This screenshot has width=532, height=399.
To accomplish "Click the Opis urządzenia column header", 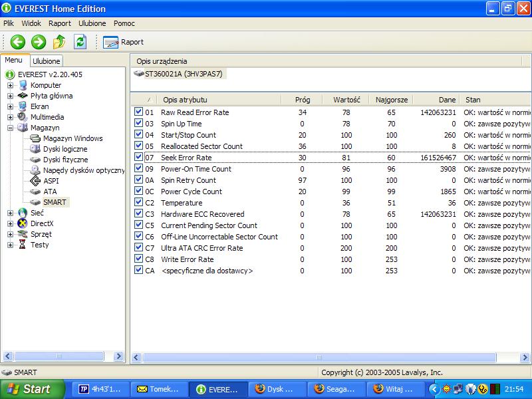I will [327, 61].
